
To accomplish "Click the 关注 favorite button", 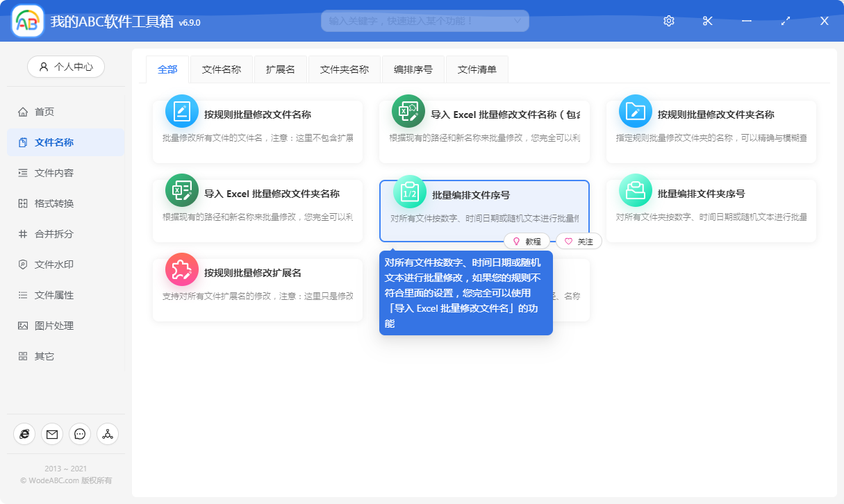I will coord(579,242).
